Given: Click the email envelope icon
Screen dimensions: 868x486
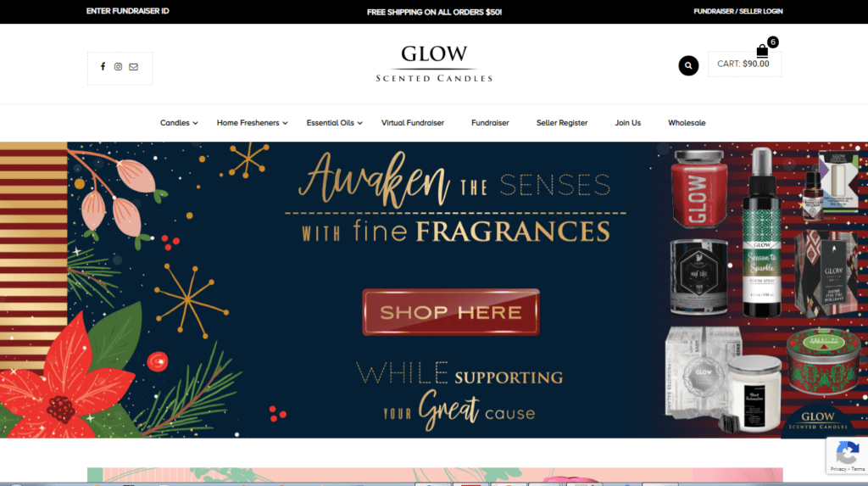Looking at the screenshot, I should [133, 66].
